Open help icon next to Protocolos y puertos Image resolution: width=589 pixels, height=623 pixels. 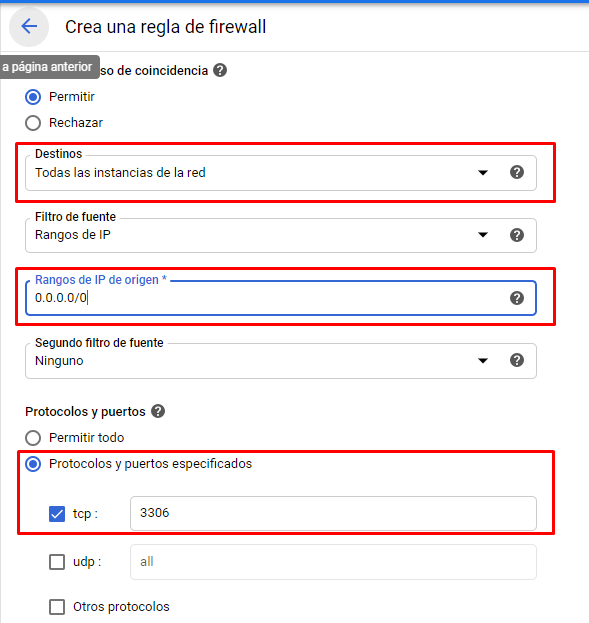158,411
